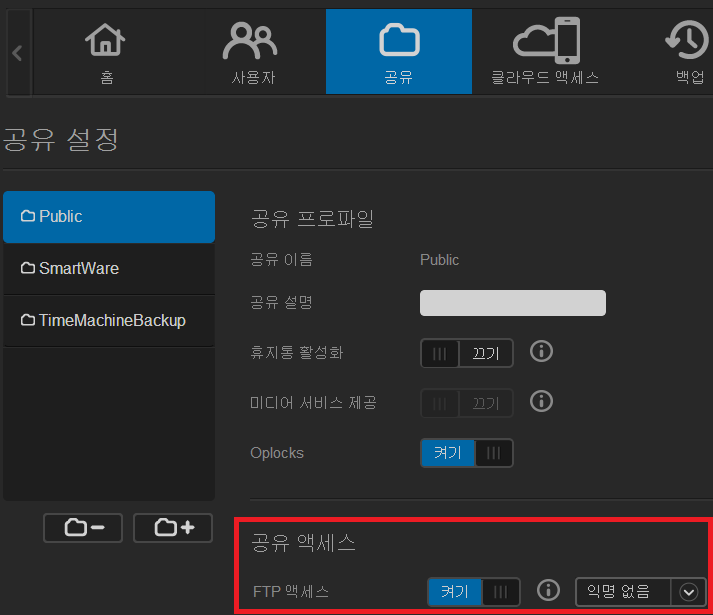Screen dimensions: 713x615
Task: Select the SmartWare share
Action: click(109, 269)
